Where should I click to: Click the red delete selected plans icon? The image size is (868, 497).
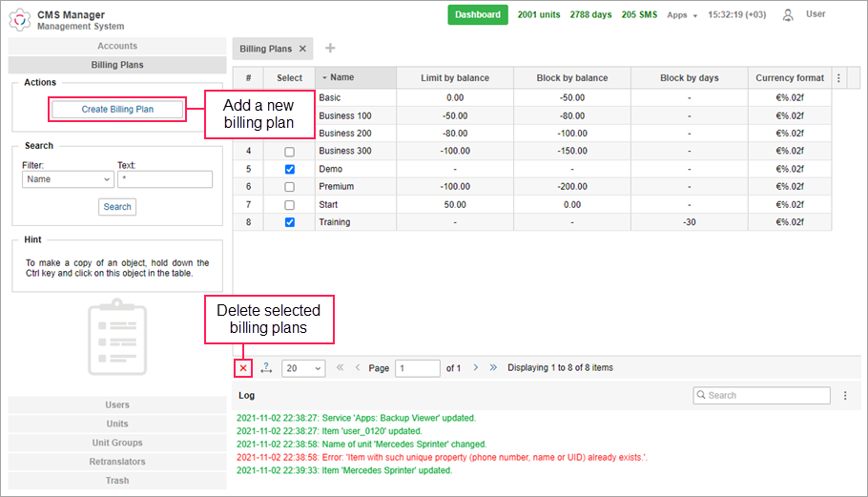[242, 368]
